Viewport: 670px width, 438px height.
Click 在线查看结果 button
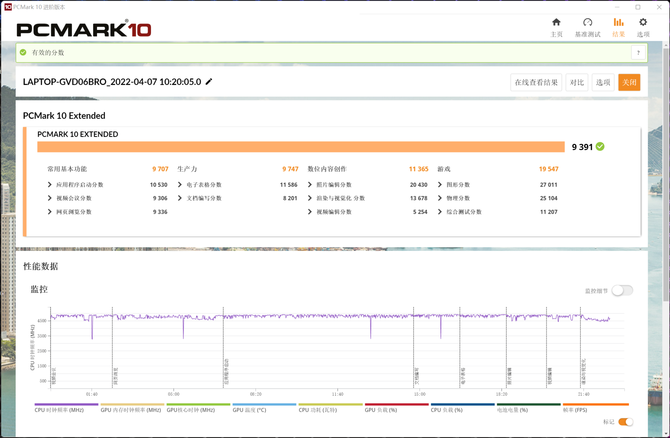pyautogui.click(x=535, y=83)
